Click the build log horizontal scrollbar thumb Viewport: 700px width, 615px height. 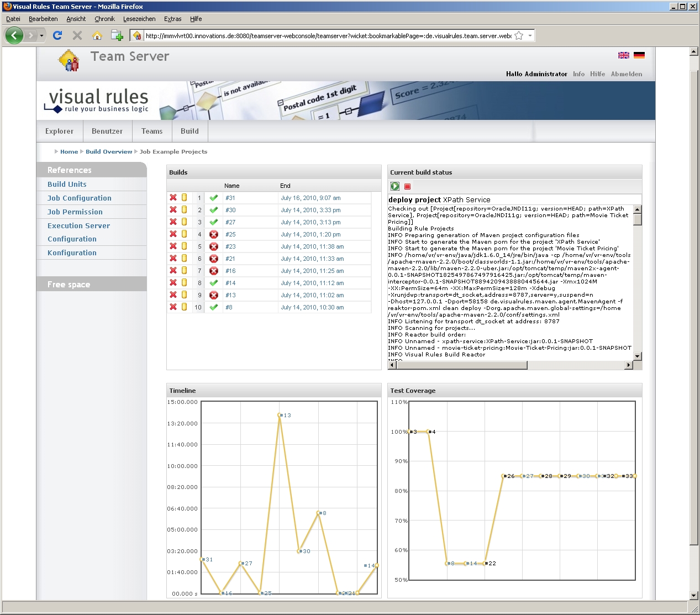coord(462,365)
